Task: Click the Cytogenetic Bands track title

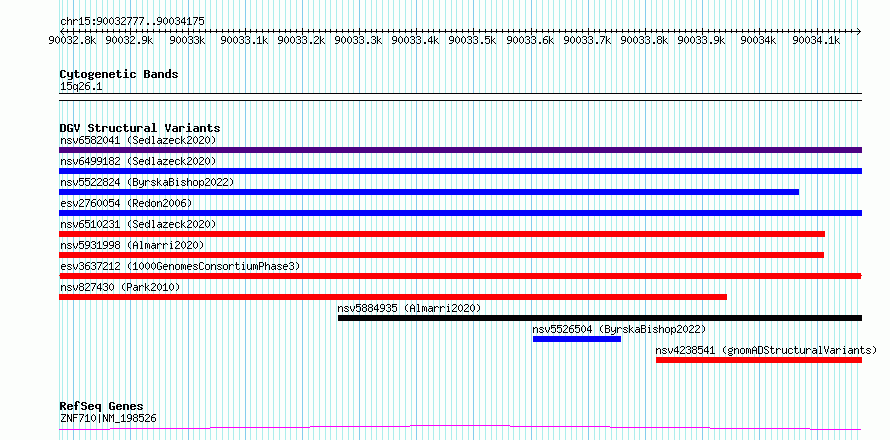Action: pos(119,74)
